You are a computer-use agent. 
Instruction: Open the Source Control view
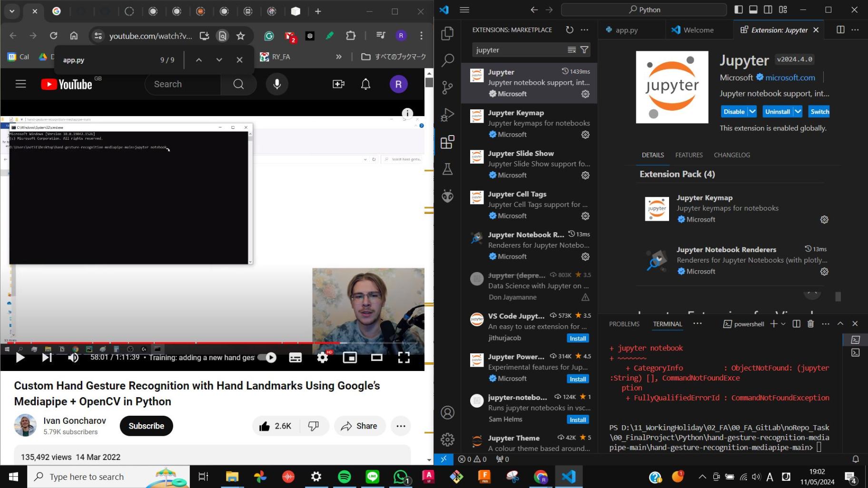pyautogui.click(x=447, y=88)
